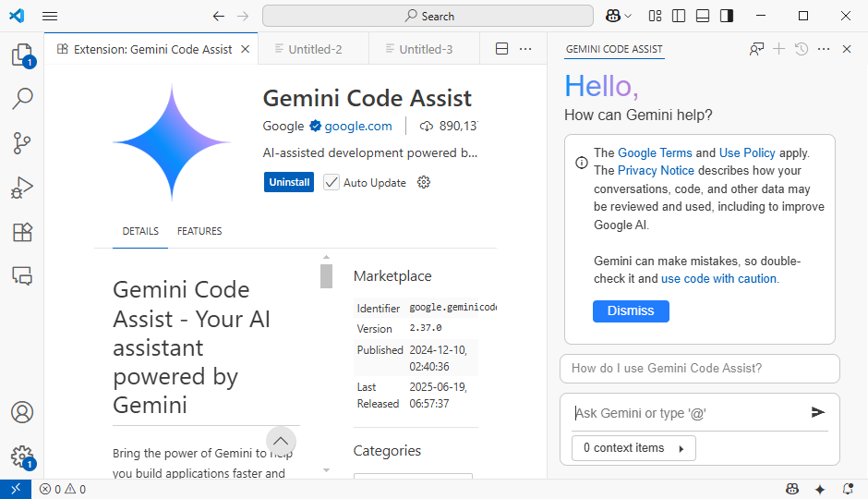Open the Explorer view in activity bar
The image size is (868, 499).
(22, 55)
